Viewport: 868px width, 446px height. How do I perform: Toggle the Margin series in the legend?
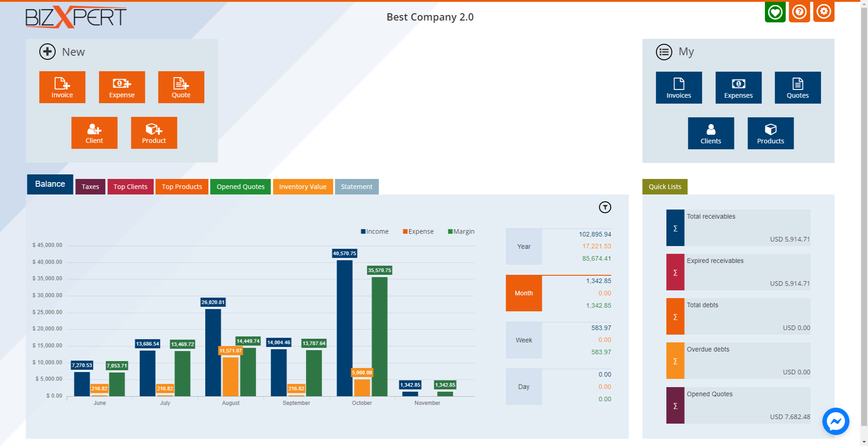click(461, 231)
